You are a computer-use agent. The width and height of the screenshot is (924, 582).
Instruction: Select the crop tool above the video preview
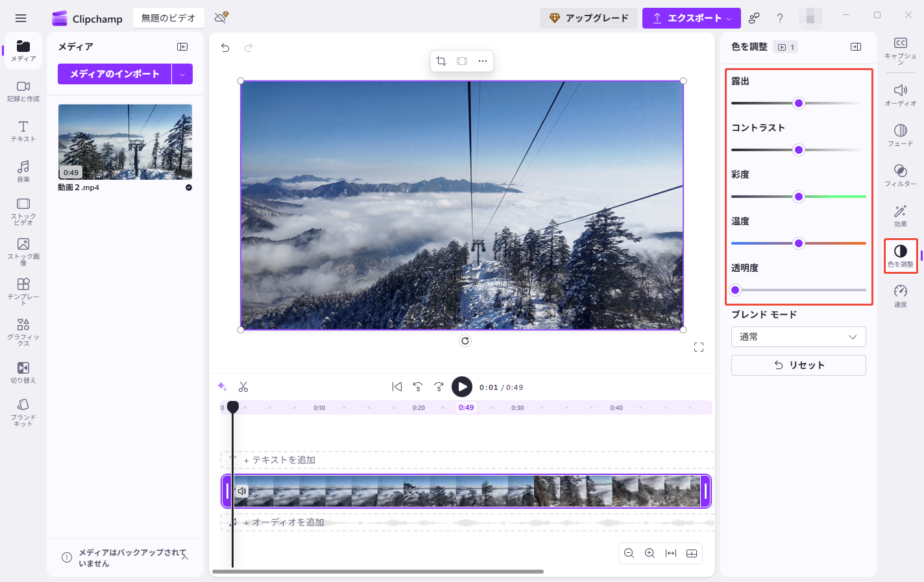[441, 60]
